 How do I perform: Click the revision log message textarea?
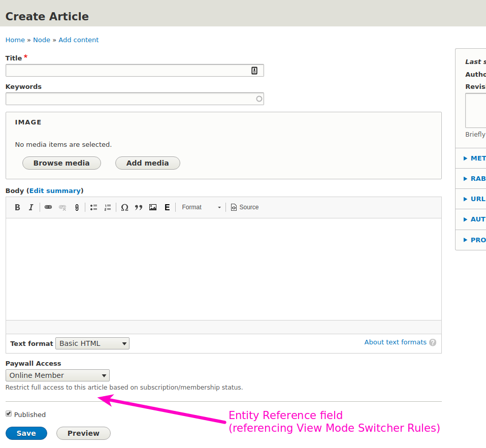pyautogui.click(x=475, y=110)
